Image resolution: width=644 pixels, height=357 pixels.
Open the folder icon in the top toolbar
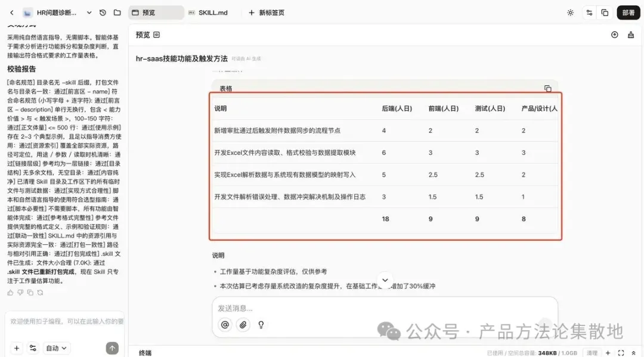click(116, 12)
